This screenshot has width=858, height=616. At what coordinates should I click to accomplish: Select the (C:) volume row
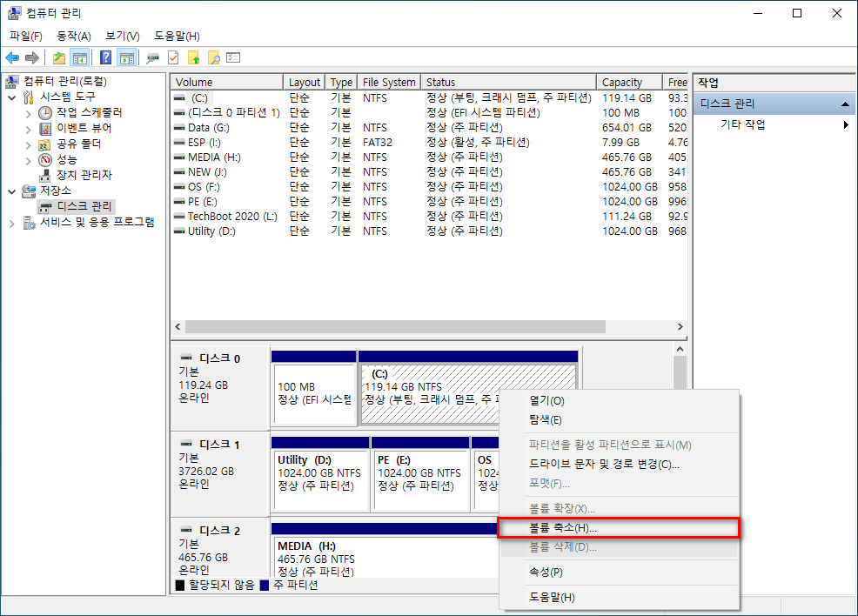(x=429, y=98)
